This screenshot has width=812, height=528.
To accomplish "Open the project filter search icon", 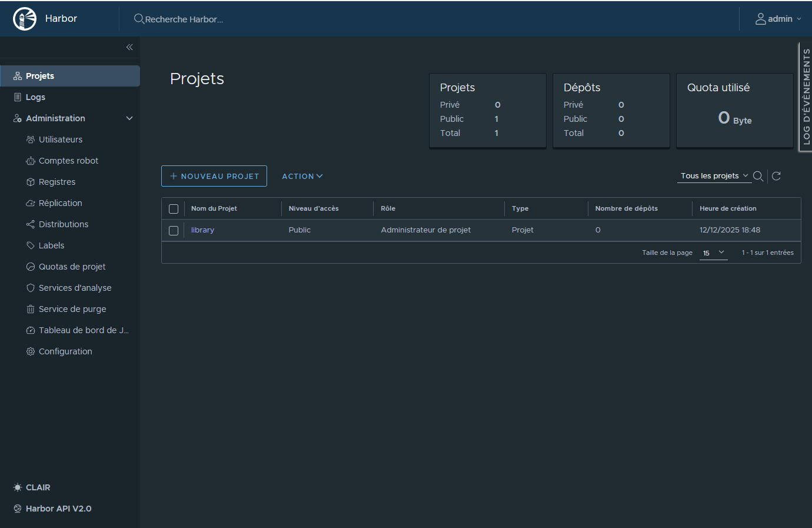I will click(758, 176).
